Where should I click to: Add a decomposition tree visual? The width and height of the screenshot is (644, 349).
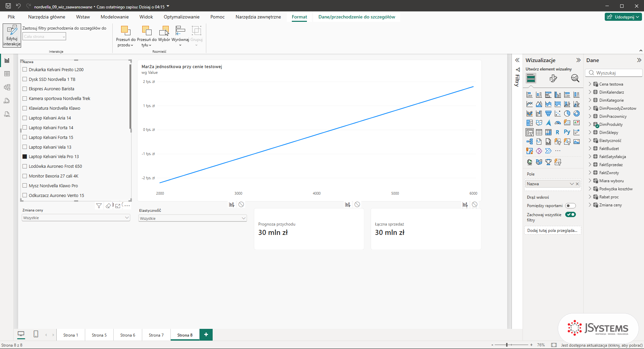pos(529,142)
